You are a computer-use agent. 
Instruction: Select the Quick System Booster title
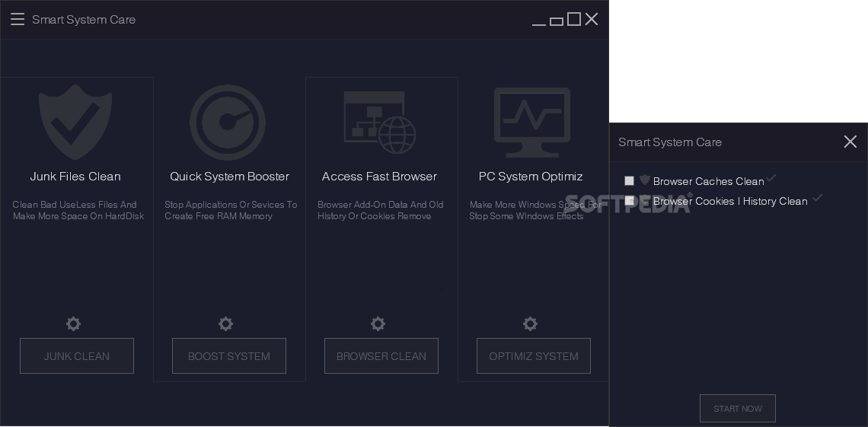[x=230, y=177]
